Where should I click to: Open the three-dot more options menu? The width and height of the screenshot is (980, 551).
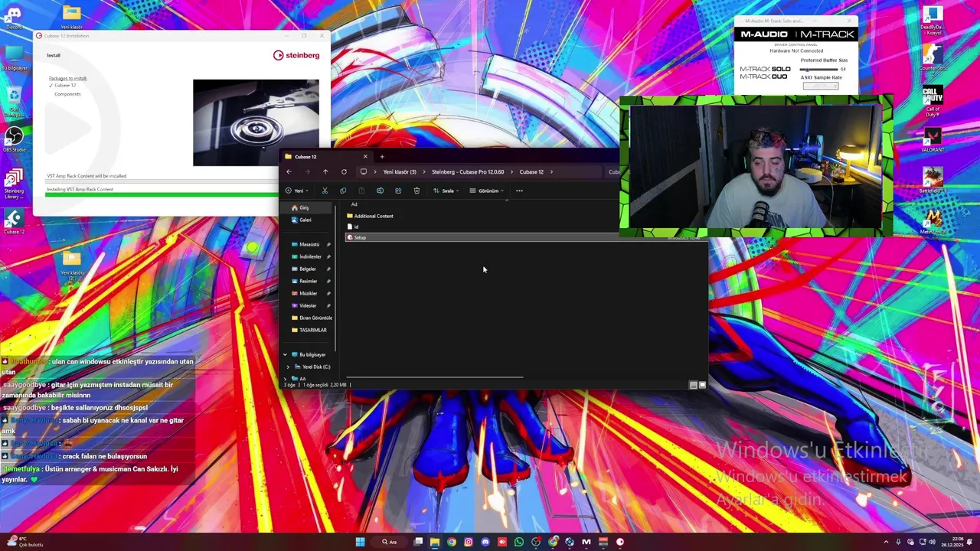(519, 191)
